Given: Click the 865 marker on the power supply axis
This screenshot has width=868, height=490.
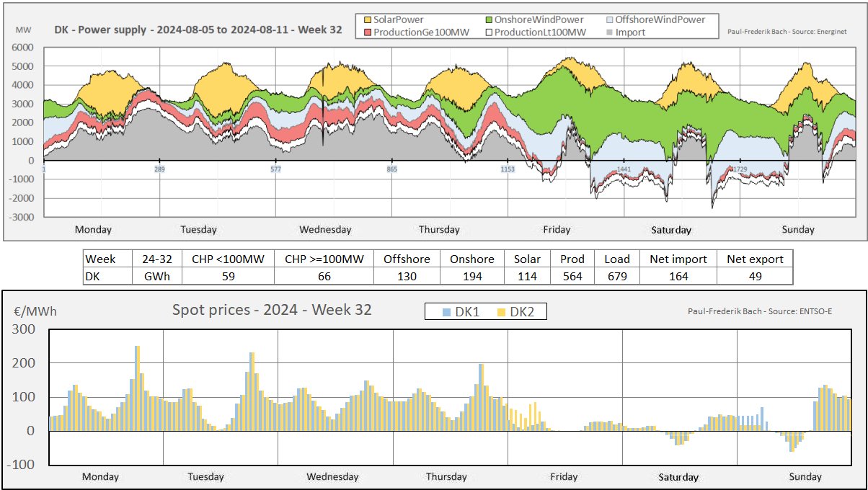Looking at the screenshot, I should coord(391,169).
